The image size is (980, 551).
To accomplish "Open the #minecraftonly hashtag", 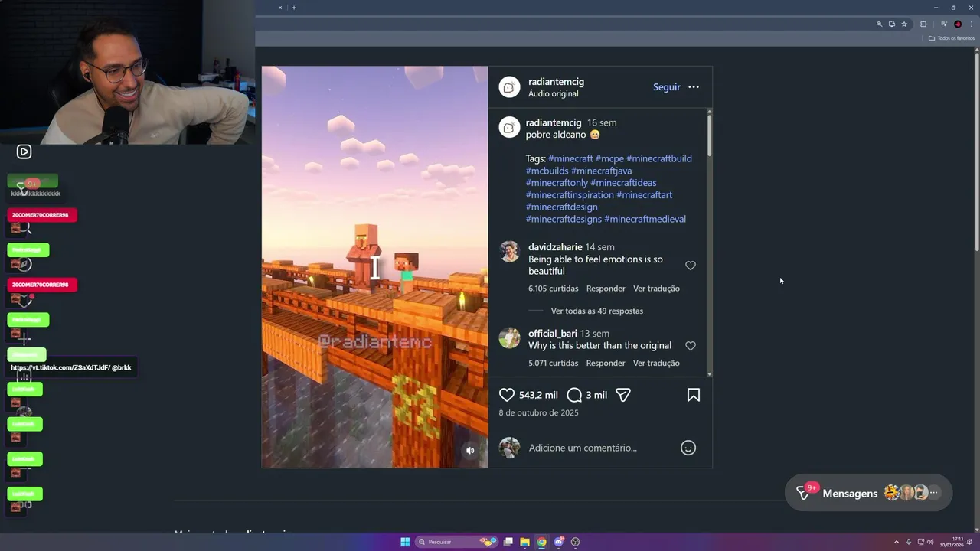I will [x=557, y=183].
